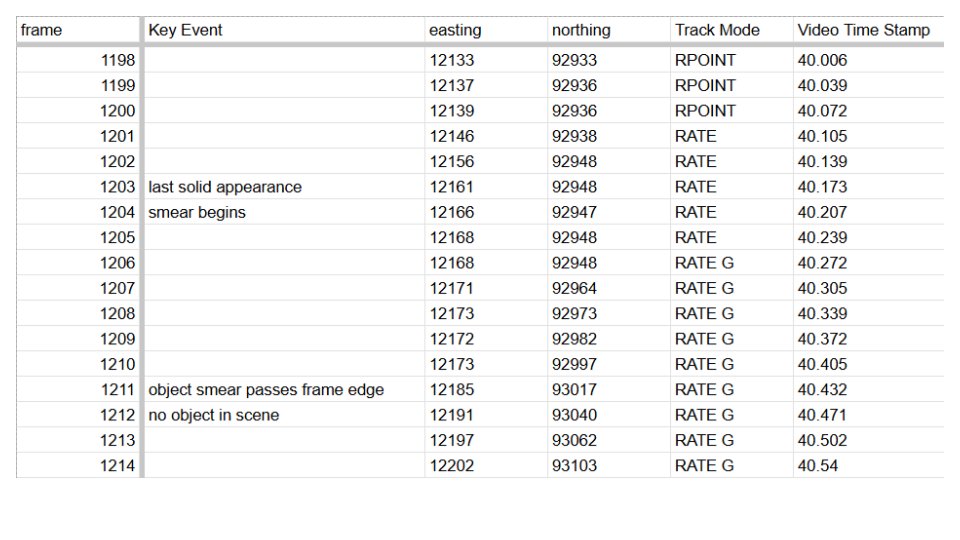Select easting value 12133
The height and width of the screenshot is (540, 960).
[x=486, y=60]
